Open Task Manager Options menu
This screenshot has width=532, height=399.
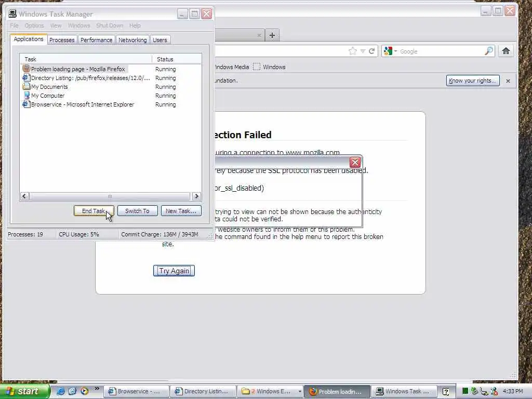coord(34,25)
